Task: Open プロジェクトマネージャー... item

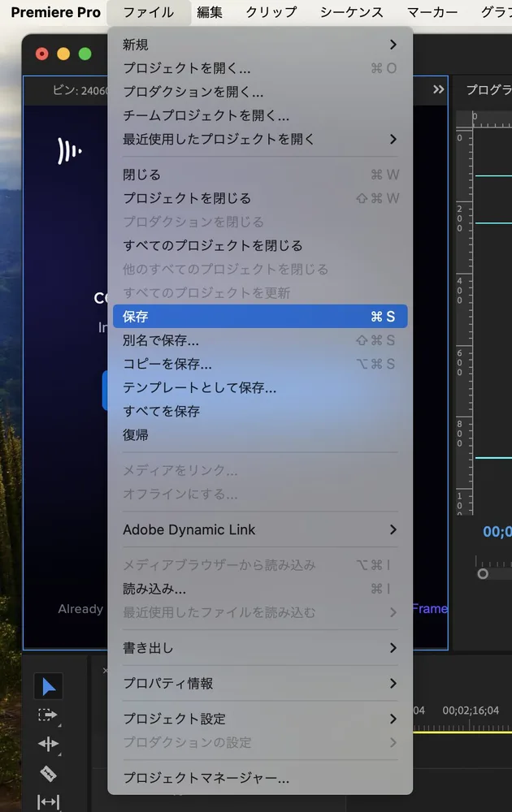Action: pos(260,777)
